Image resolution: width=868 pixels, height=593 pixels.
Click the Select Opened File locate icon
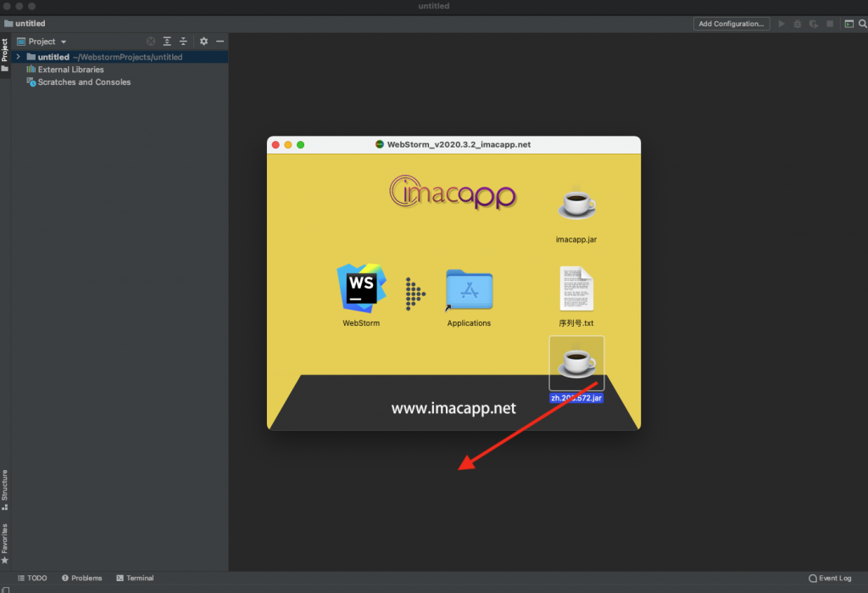151,42
